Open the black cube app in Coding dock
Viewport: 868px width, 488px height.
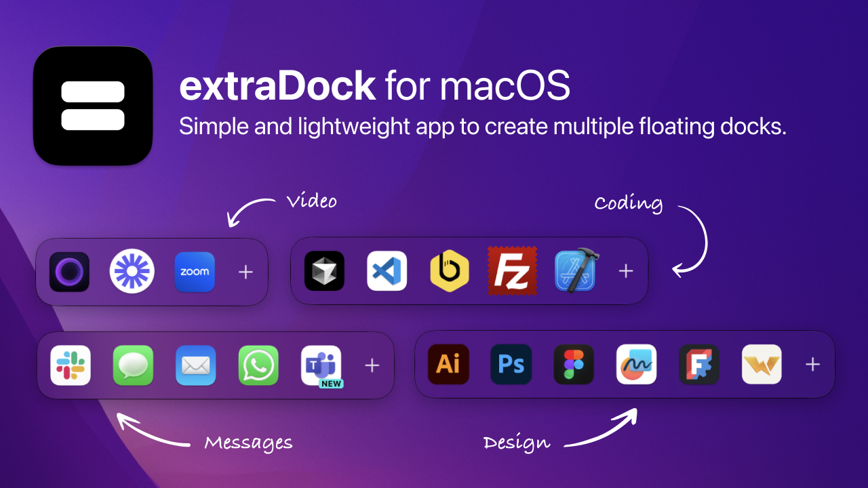point(324,271)
